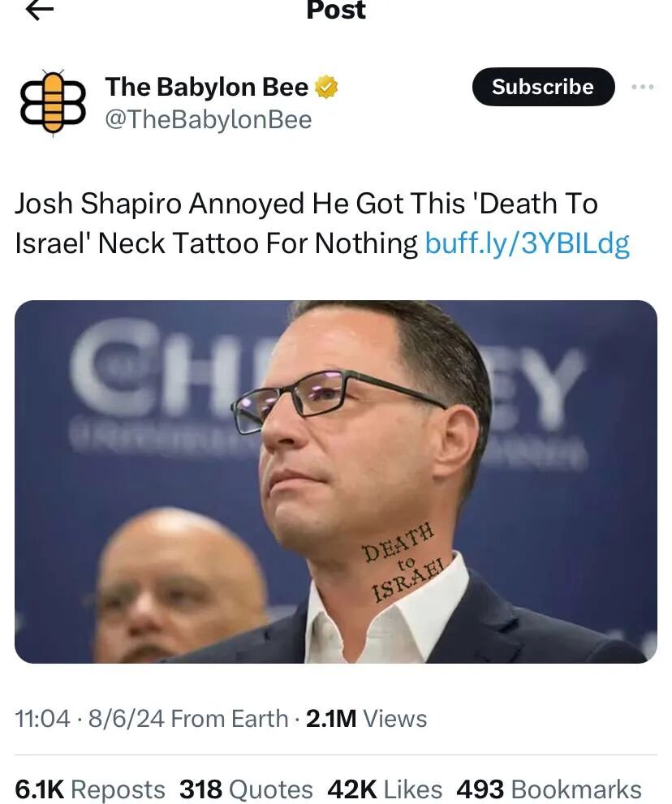Viewport: 672px width, 804px height.
Task: Show the 318 Quotes list
Action: 246,789
